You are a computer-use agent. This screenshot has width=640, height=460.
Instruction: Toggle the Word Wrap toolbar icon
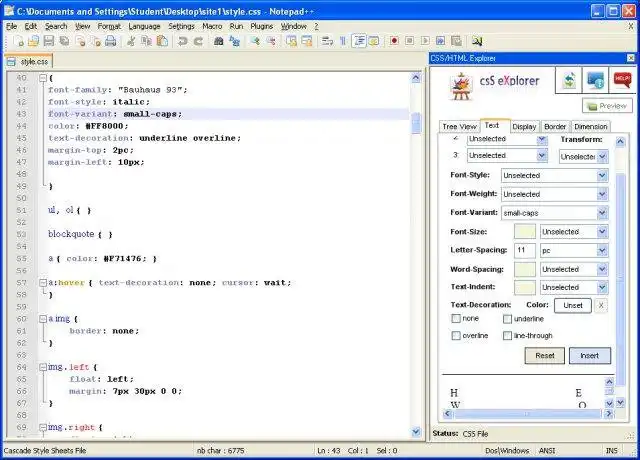pos(327,41)
